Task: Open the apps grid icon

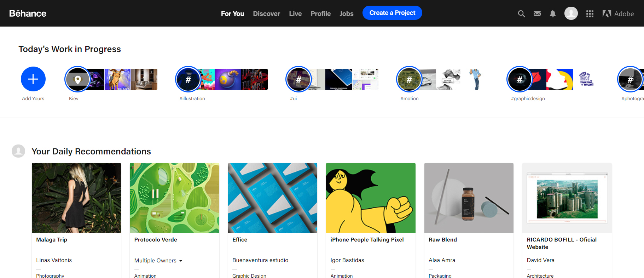Action: pos(590,14)
